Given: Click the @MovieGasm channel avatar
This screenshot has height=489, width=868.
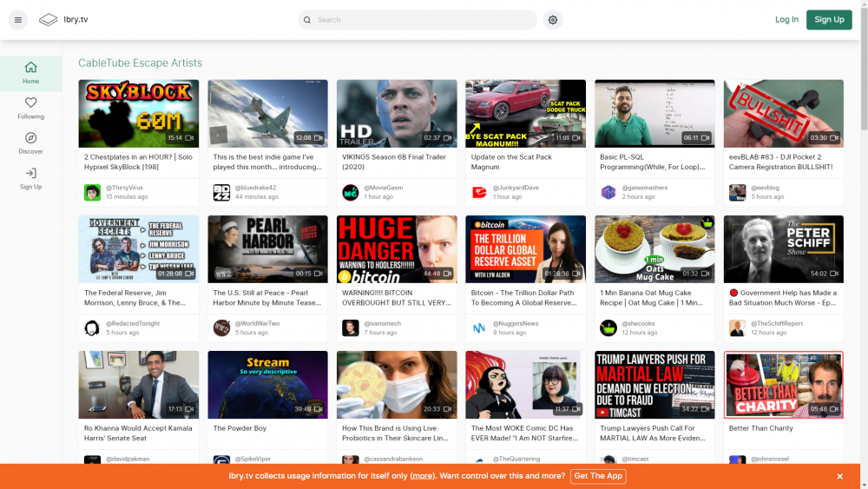Looking at the screenshot, I should pos(351,192).
